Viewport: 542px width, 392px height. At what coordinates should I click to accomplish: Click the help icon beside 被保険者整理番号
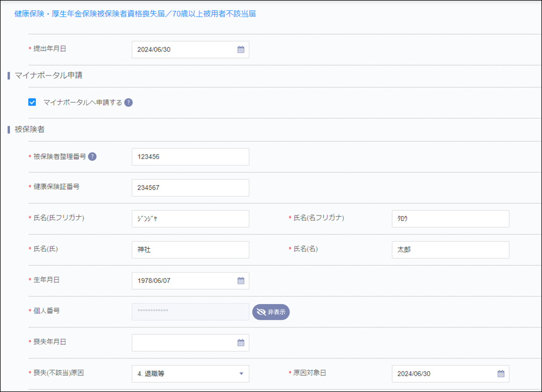coord(91,156)
